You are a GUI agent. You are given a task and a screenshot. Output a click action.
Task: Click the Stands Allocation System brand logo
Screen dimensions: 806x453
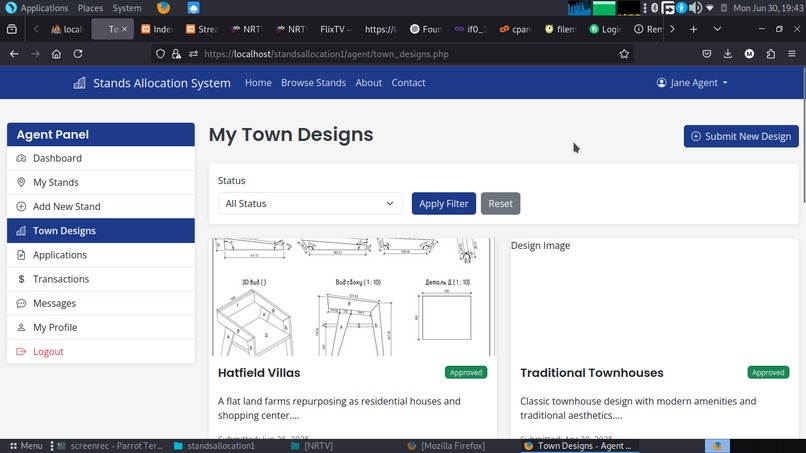(152, 83)
